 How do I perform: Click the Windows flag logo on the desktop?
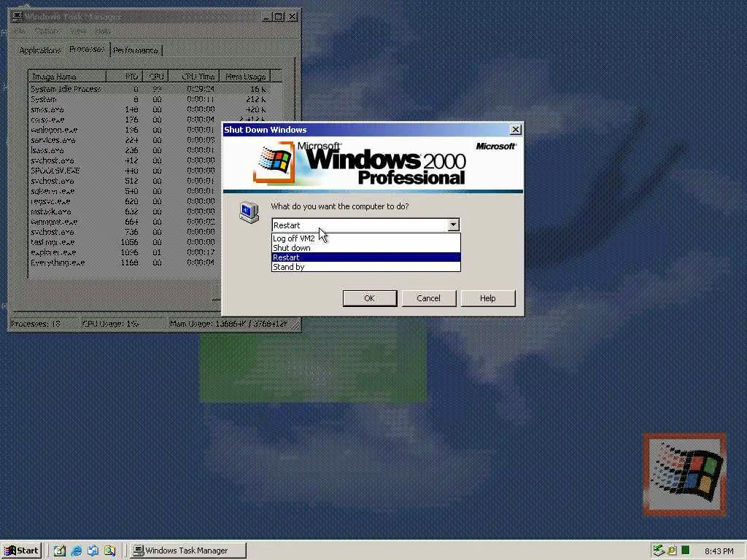pos(685,474)
